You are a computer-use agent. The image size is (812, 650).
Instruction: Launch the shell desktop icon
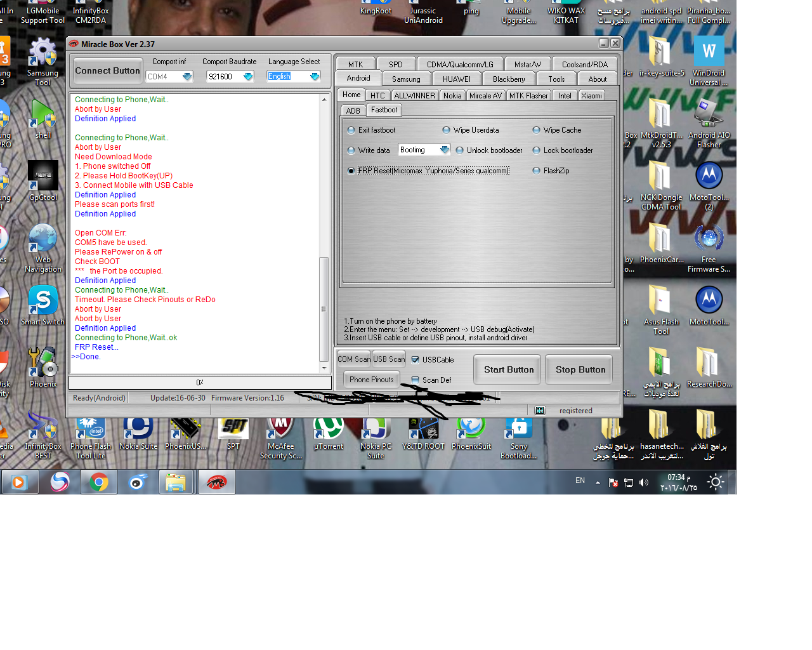(x=43, y=119)
